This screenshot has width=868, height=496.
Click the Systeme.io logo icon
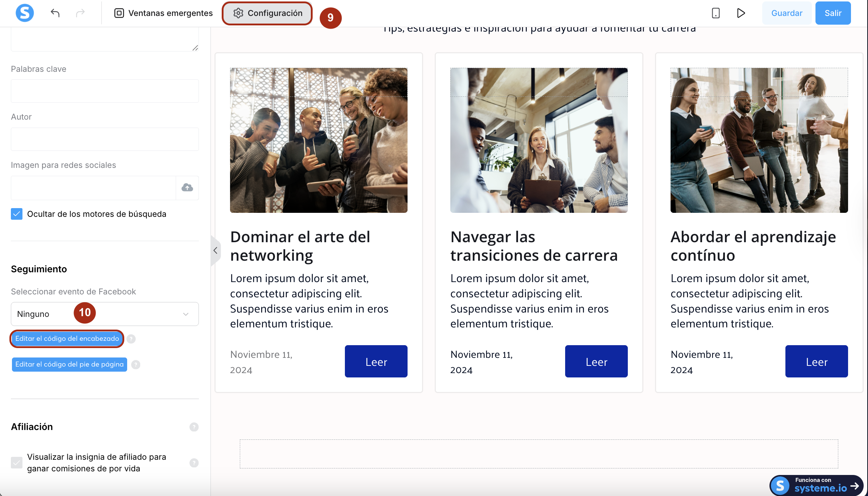25,13
